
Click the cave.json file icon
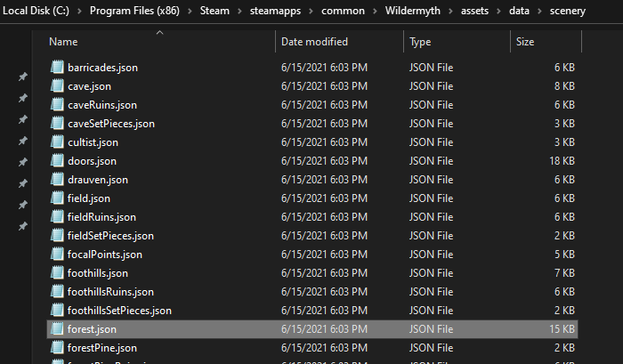coord(58,86)
